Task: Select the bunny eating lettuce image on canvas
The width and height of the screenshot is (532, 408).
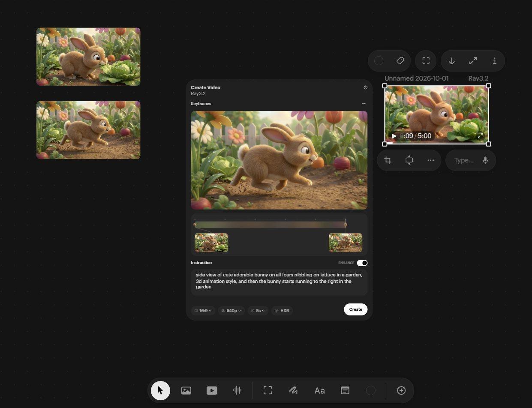Action: click(88, 57)
